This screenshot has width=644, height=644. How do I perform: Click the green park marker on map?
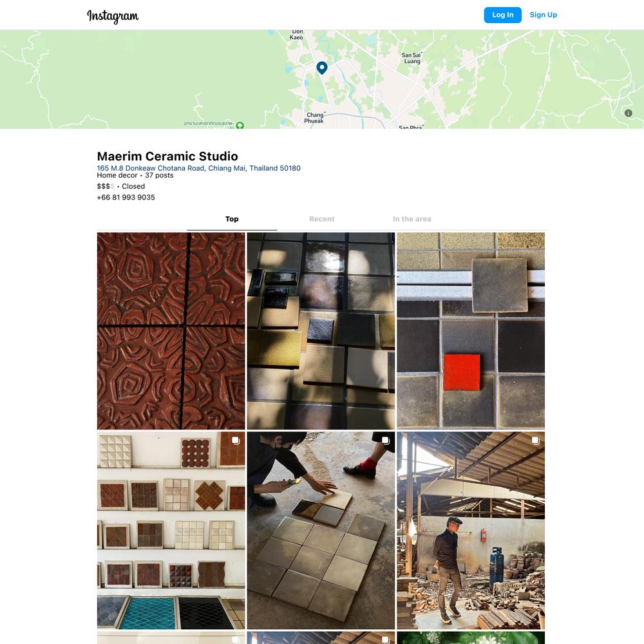click(x=240, y=126)
